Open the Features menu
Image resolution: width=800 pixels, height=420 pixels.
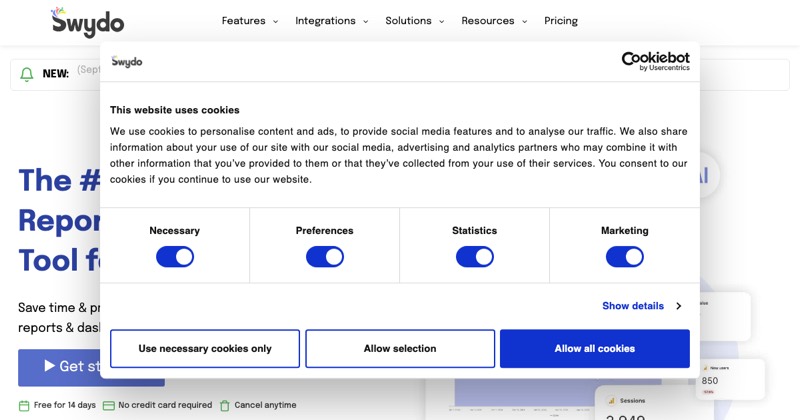243,21
